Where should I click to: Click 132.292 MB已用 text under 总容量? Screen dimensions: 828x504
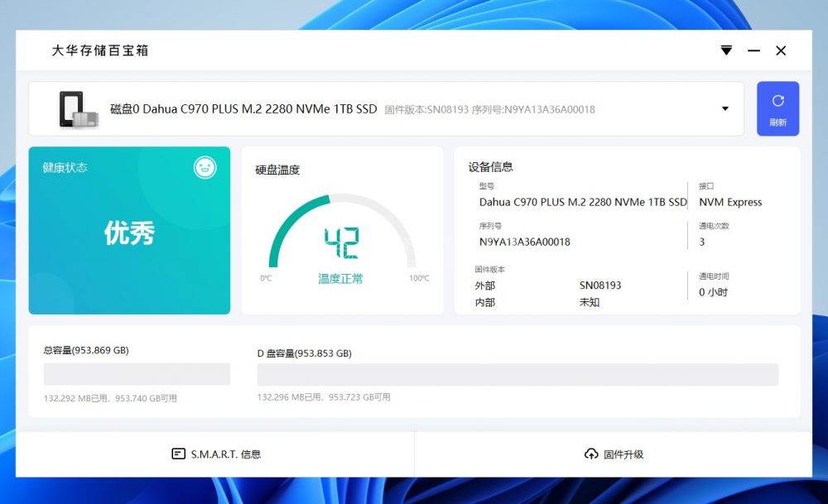coord(75,398)
